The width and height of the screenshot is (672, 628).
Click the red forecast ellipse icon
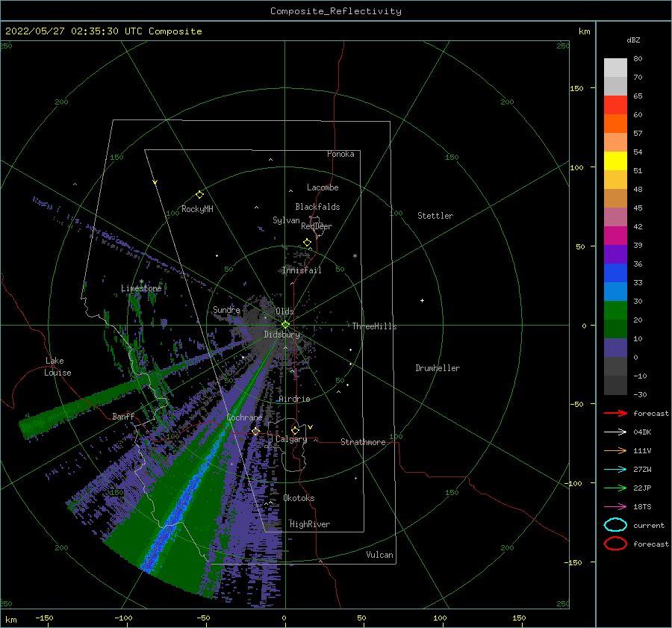click(x=615, y=544)
